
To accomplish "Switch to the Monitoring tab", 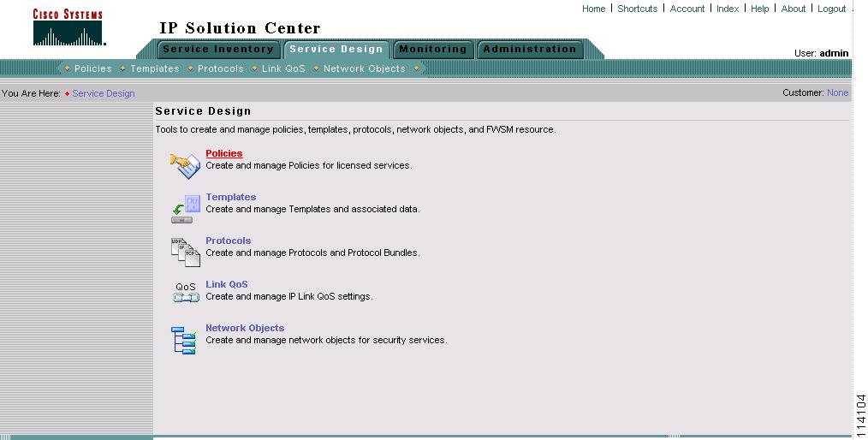I will pos(433,50).
